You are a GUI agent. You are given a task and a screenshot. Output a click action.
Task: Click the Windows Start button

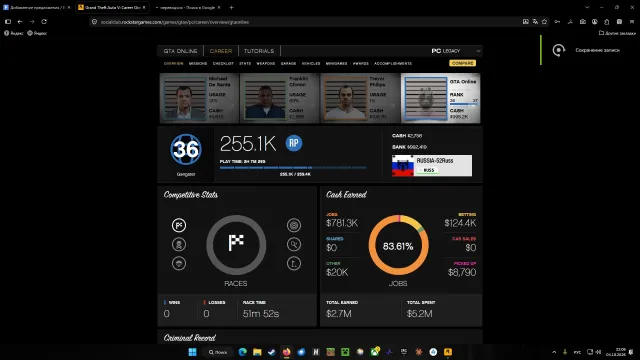click(192, 352)
